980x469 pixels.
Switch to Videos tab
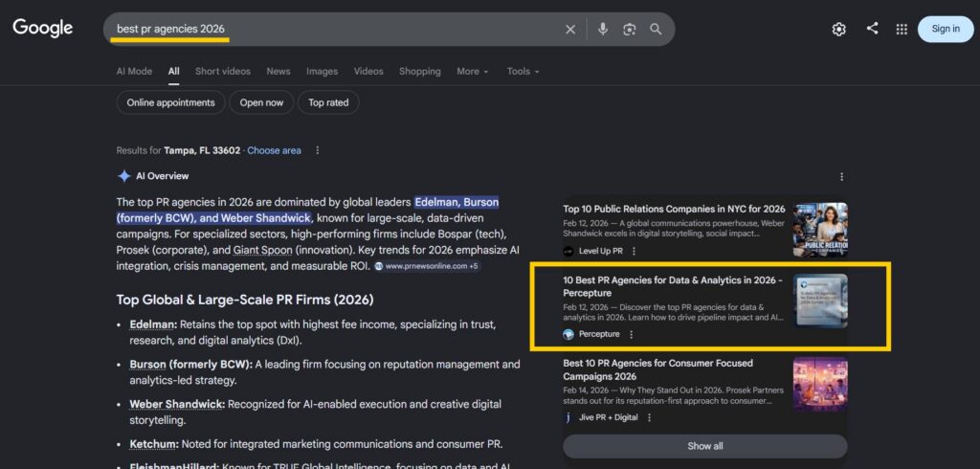[368, 71]
